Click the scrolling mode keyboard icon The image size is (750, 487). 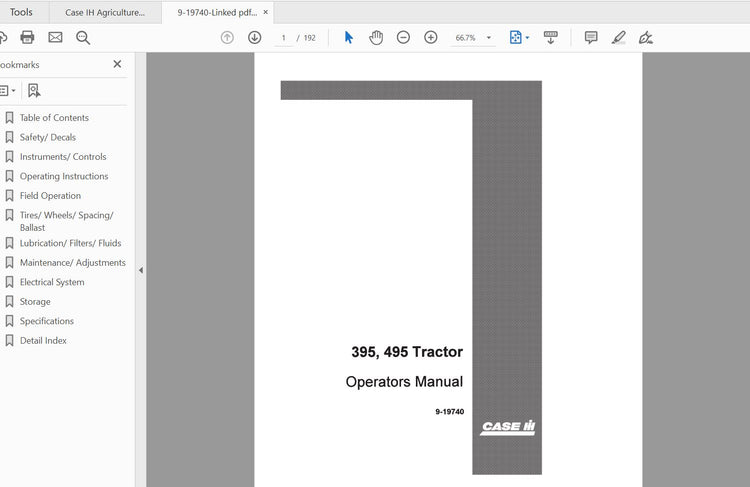point(551,37)
